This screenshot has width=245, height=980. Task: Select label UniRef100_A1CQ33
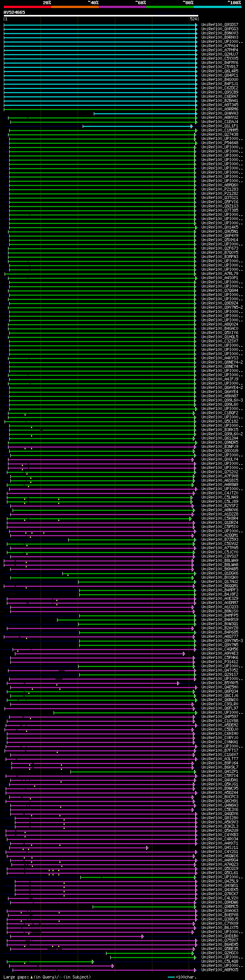coord(220,607)
